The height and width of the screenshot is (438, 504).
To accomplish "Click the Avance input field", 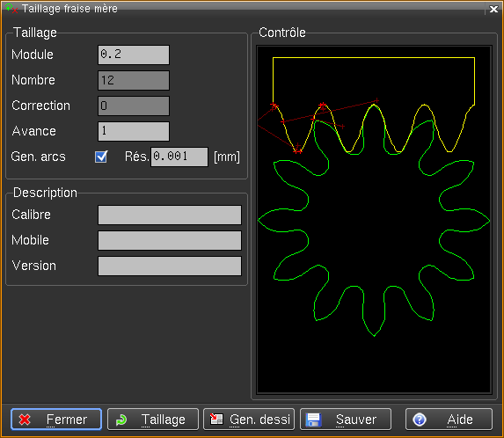I will point(134,131).
